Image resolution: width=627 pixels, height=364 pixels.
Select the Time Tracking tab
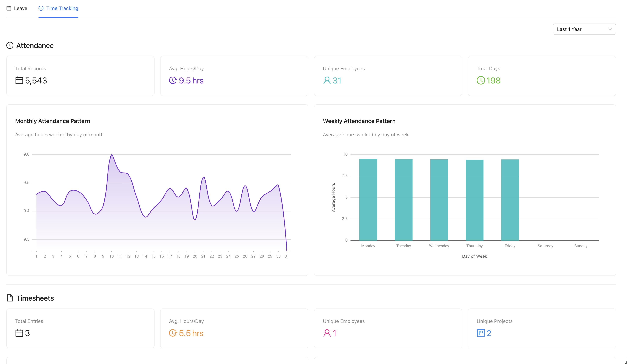(59, 8)
